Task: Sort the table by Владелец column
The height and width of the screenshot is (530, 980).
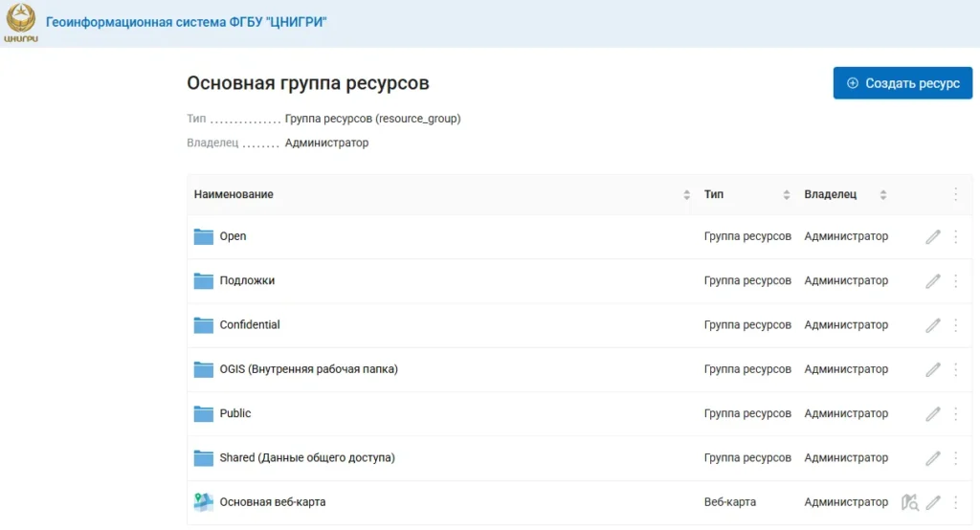Action: pos(883,194)
